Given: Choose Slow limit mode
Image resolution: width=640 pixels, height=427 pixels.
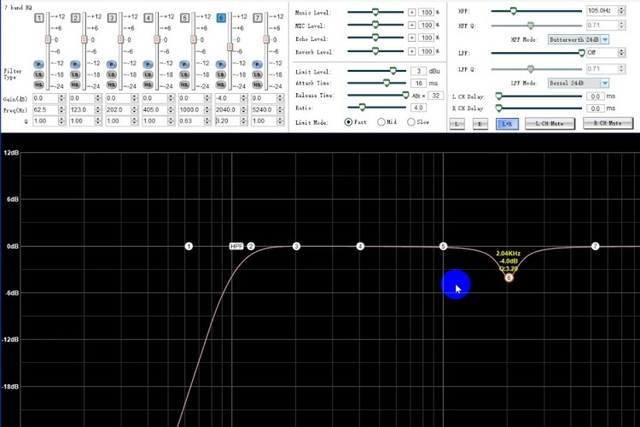Looking at the screenshot, I should click(411, 122).
